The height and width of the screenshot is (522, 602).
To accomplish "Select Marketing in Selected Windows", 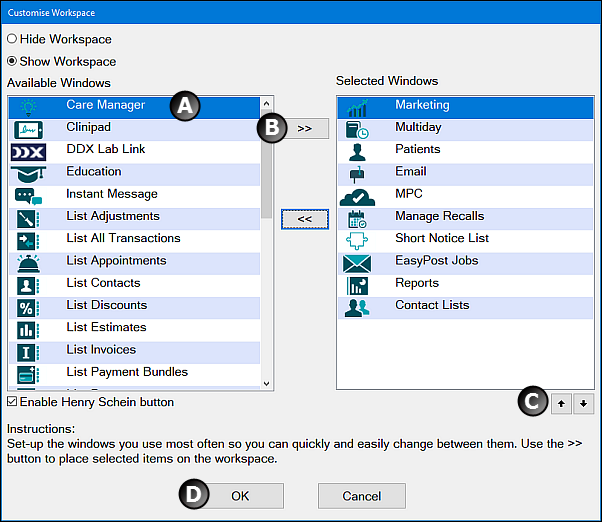I will point(465,107).
